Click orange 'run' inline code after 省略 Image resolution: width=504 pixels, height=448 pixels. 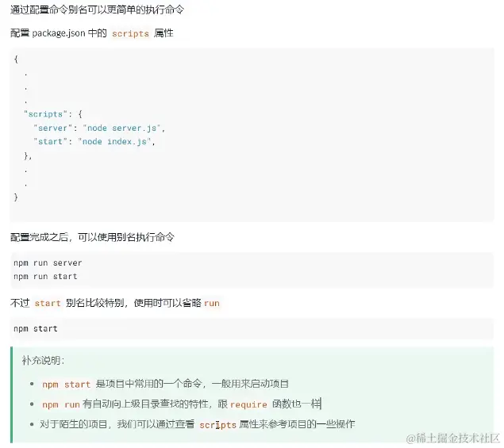tap(212, 303)
